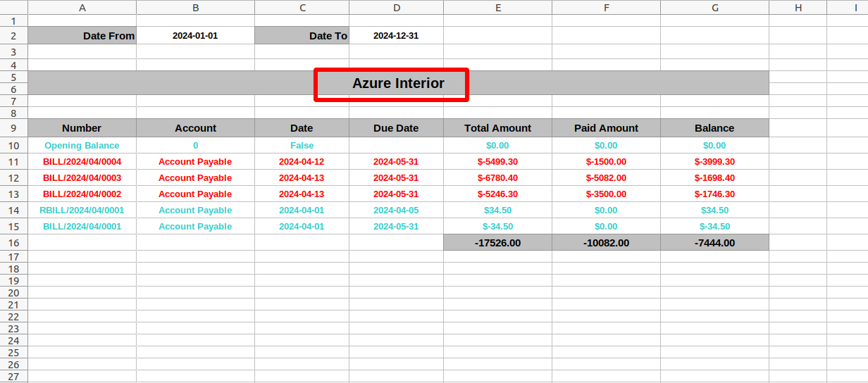Select cell RBILL/2024/04/0001

point(82,210)
